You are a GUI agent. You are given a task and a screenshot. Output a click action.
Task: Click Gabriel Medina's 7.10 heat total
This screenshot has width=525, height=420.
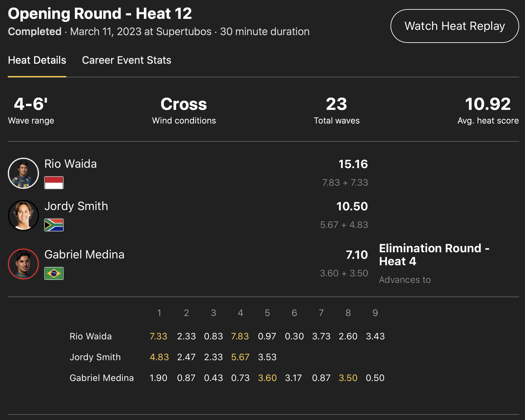click(x=357, y=255)
